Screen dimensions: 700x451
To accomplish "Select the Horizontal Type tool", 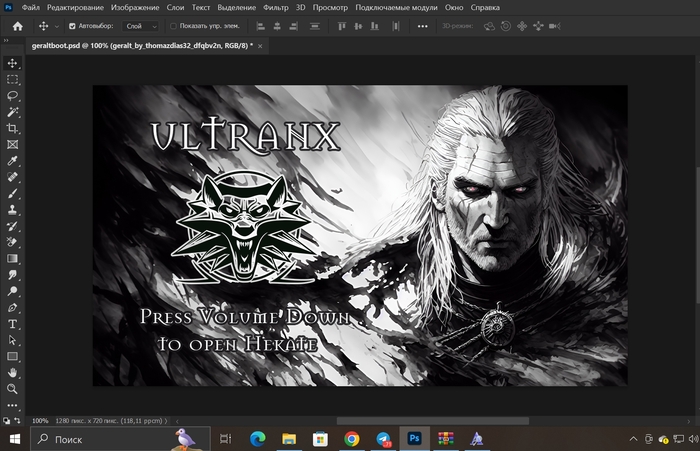I will (x=13, y=324).
